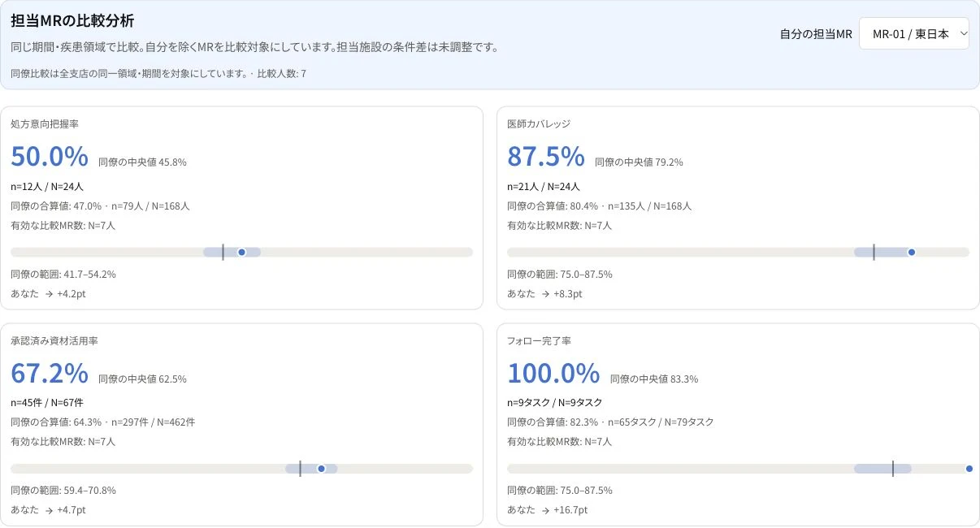The image size is (980, 528).
Task: Click the 処方意向把握率 card title
Action: [x=44, y=124]
